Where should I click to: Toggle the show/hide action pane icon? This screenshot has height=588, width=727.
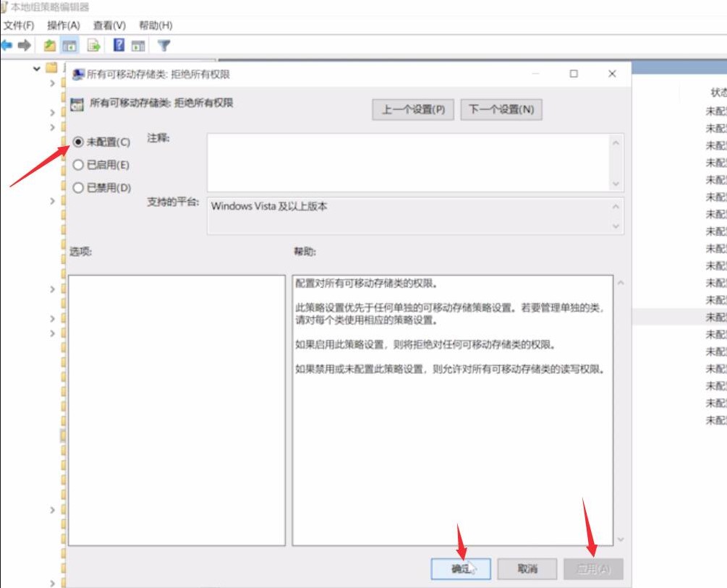coord(138,46)
